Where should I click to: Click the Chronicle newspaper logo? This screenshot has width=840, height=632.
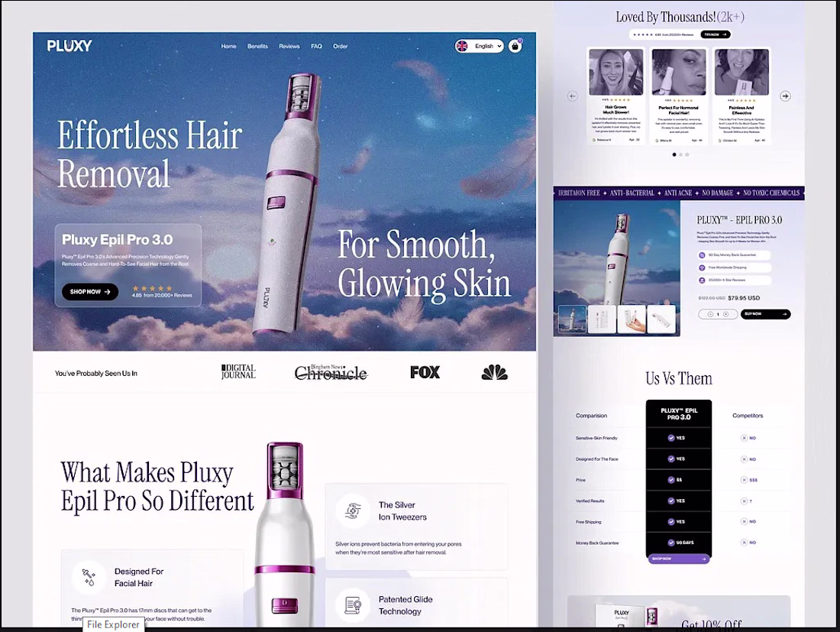pos(331,372)
